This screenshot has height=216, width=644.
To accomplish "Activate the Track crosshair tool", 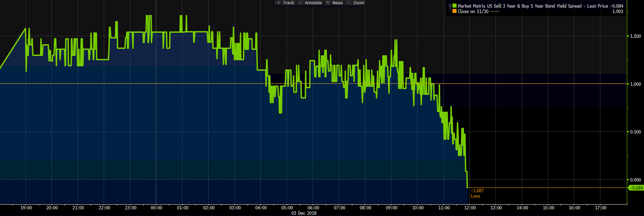I will click(285, 3).
